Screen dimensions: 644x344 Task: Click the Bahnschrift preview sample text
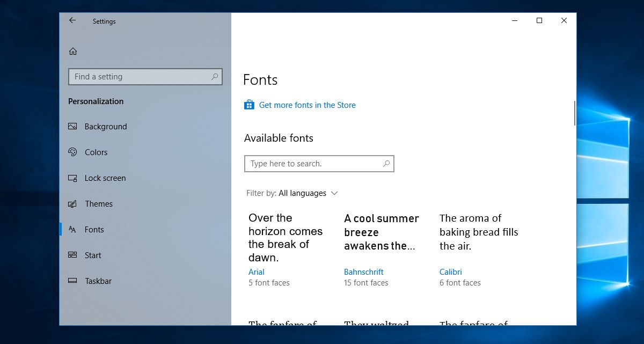[x=382, y=232]
